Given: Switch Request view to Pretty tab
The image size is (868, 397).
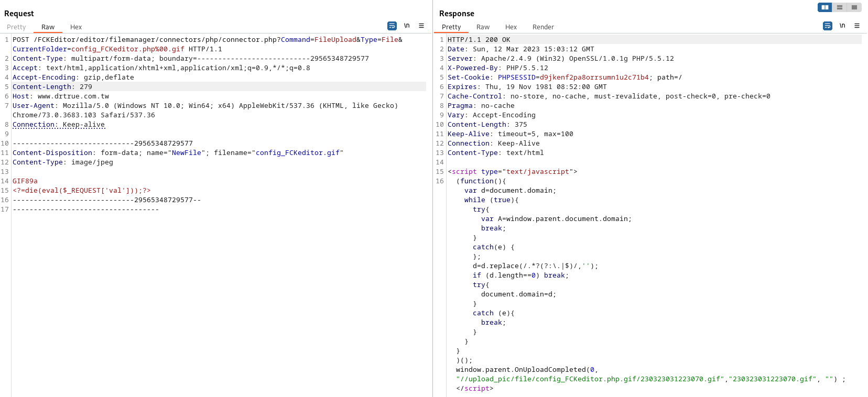Looking at the screenshot, I should [16, 27].
